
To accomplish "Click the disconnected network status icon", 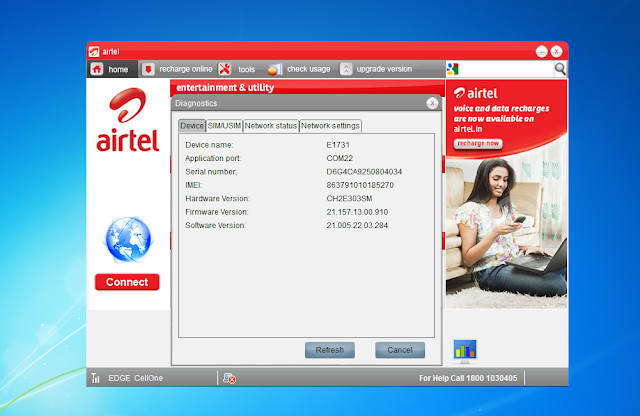I will tap(229, 378).
